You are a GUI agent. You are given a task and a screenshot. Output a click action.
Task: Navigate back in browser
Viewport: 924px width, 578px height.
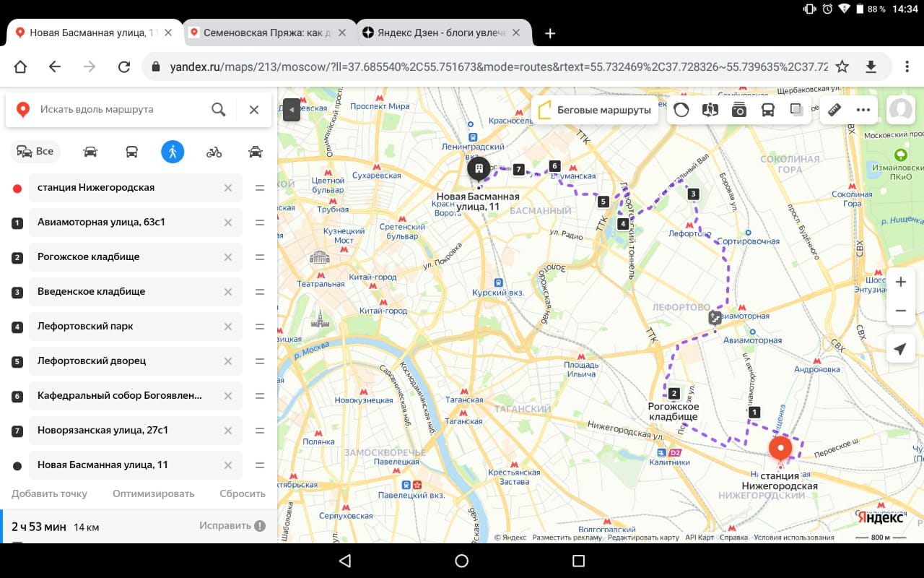[x=55, y=66]
